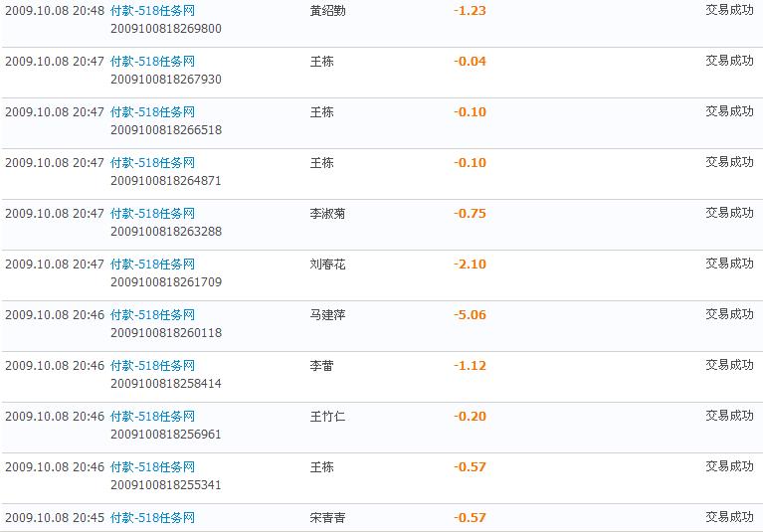
Task: Select the order number 2009100818256961
Action: pos(165,435)
